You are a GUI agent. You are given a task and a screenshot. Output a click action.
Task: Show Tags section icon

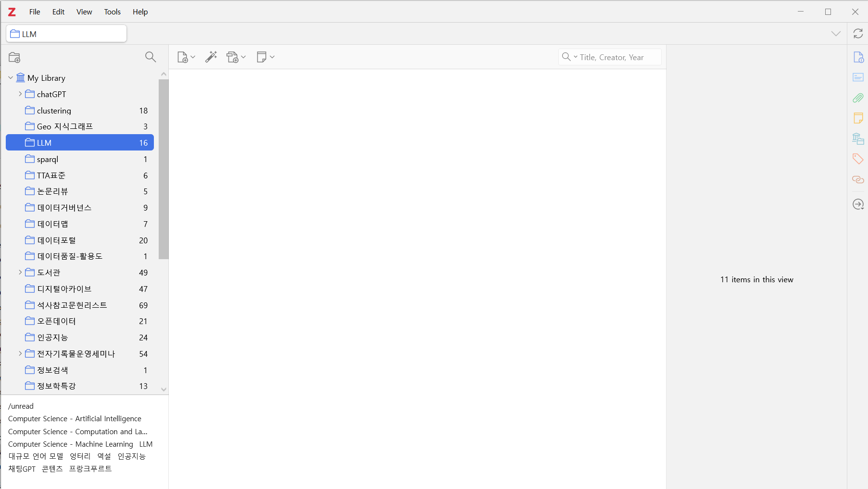click(x=858, y=159)
